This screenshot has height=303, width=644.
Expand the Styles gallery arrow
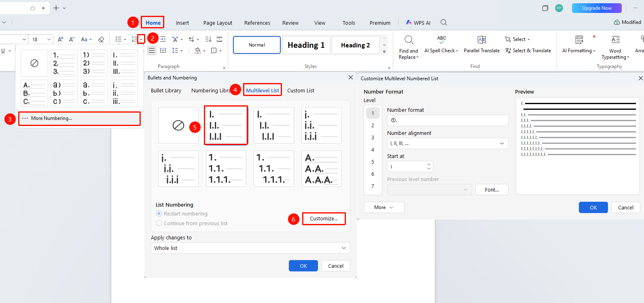click(384, 51)
